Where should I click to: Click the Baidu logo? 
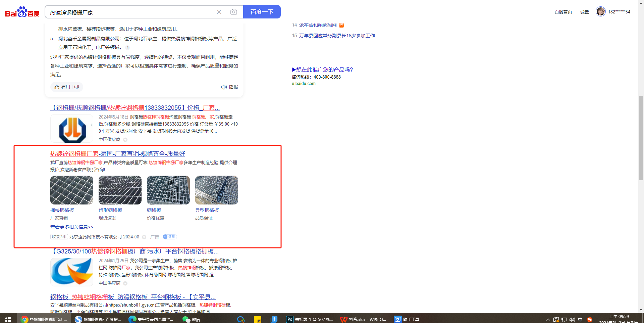tap(22, 12)
